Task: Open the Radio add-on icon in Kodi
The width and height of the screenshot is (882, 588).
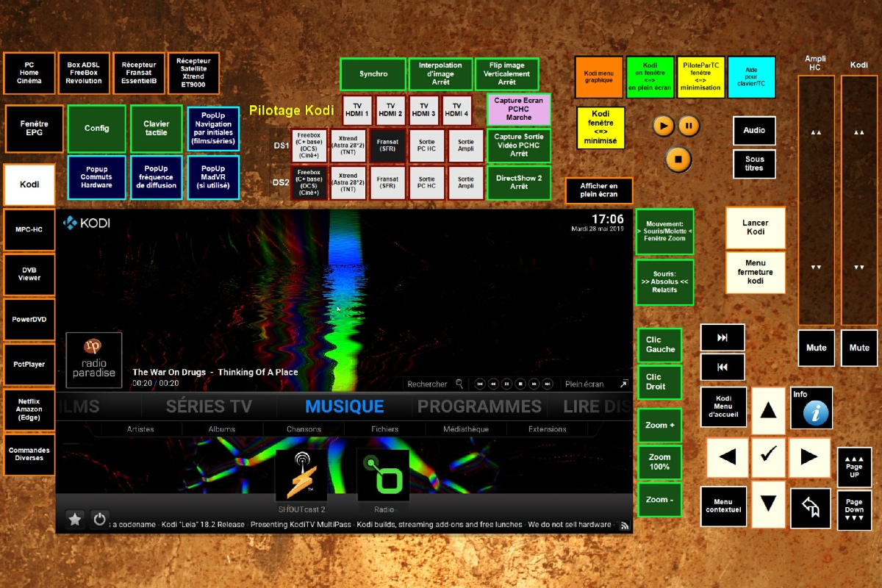Action: coord(383,475)
